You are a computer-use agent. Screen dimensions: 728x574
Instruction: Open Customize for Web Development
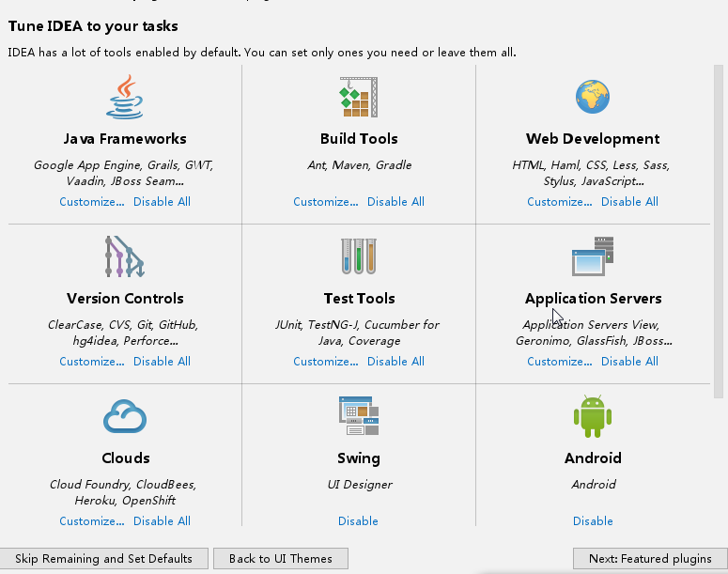560,202
